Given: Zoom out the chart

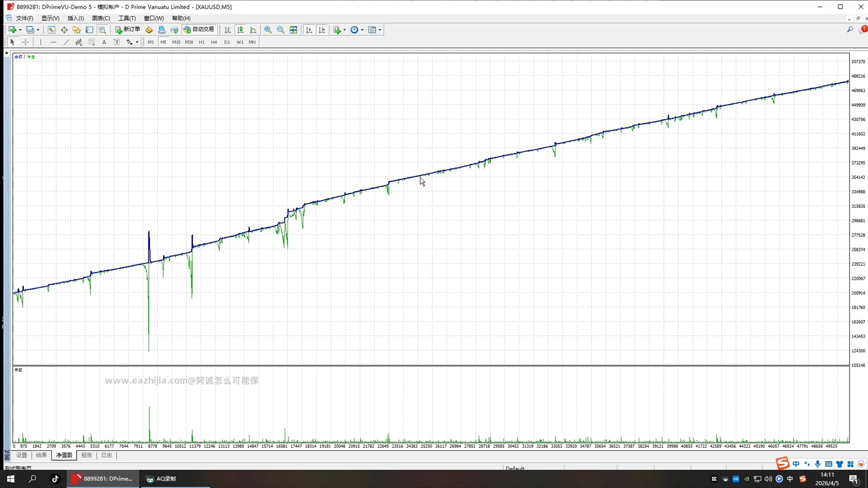Looking at the screenshot, I should click(x=281, y=30).
